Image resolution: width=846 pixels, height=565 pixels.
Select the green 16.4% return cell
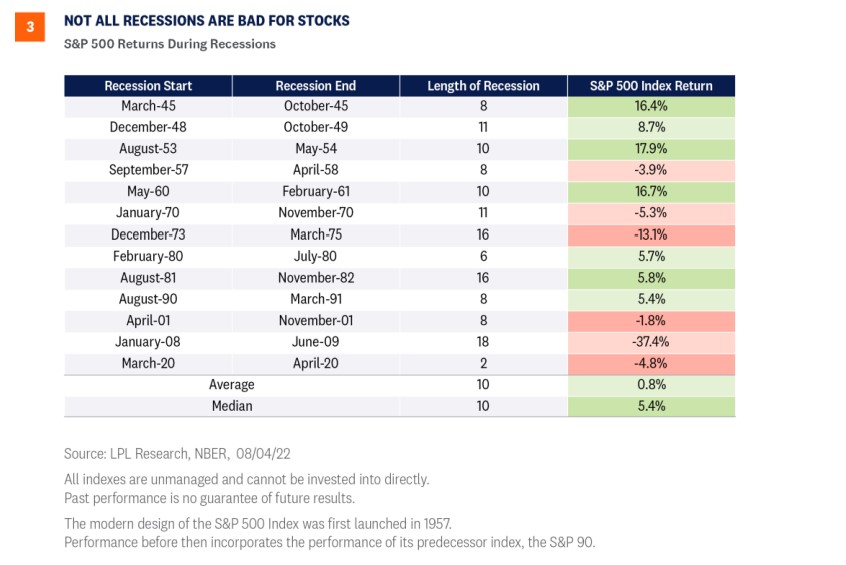point(651,106)
